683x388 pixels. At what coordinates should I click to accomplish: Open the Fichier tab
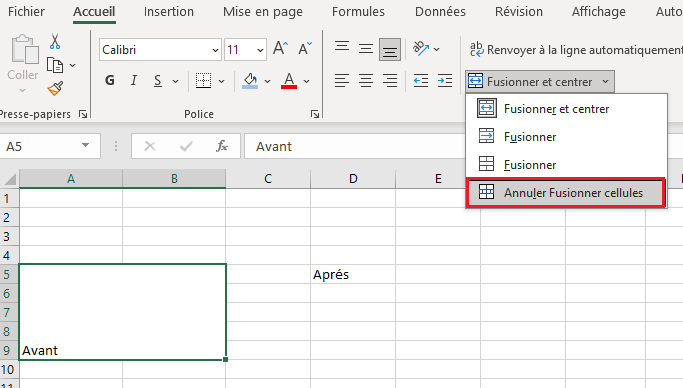(x=26, y=11)
